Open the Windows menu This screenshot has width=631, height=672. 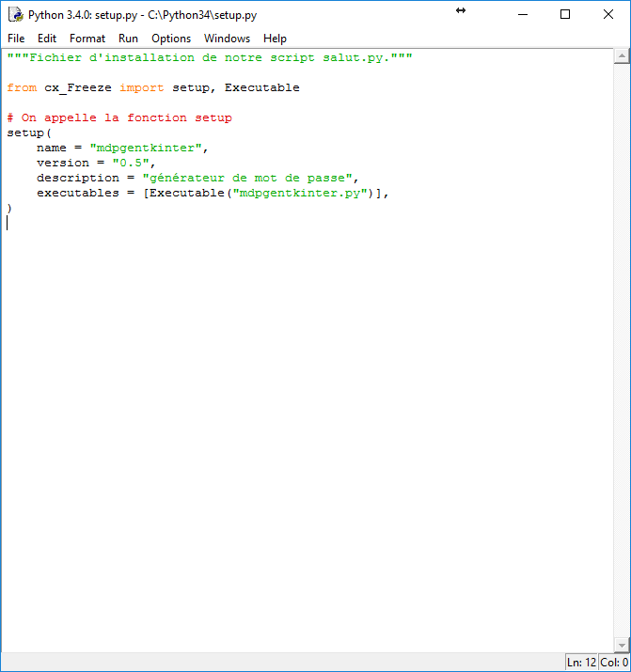point(227,39)
